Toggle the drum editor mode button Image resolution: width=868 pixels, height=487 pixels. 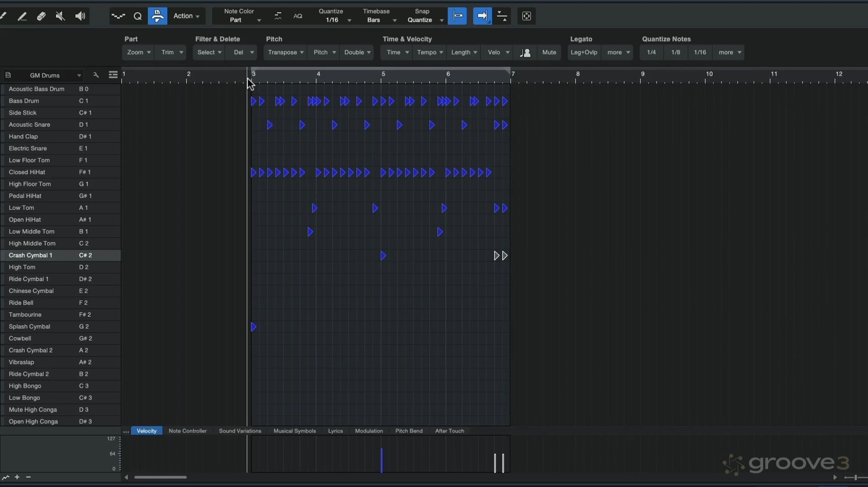157,16
